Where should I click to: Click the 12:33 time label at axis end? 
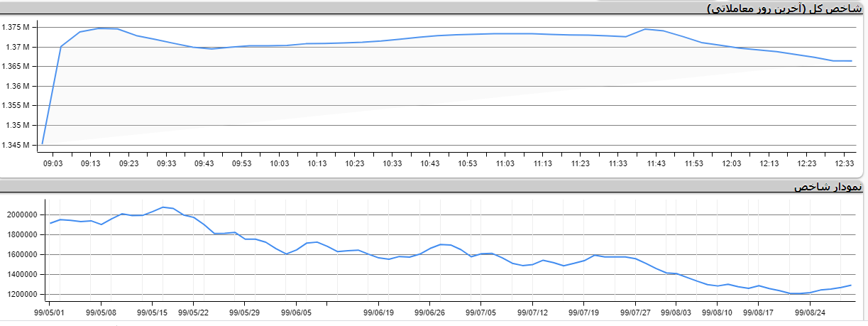pos(843,163)
